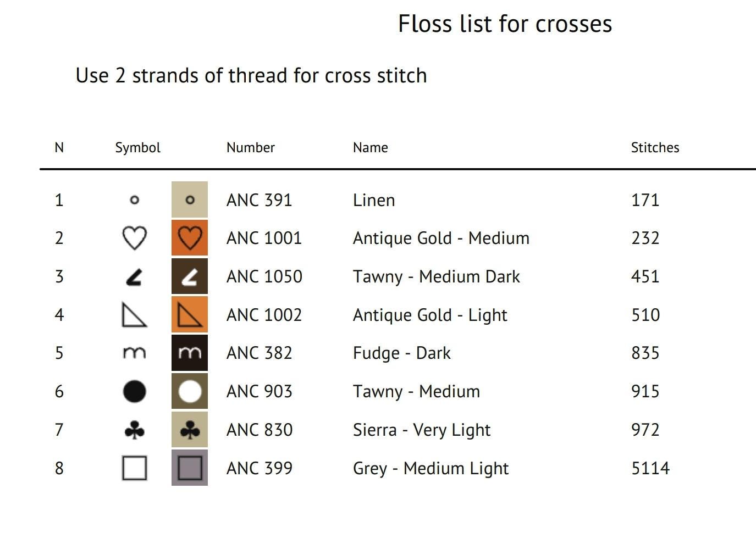Click the club symbol for Sierra row

pos(134,430)
